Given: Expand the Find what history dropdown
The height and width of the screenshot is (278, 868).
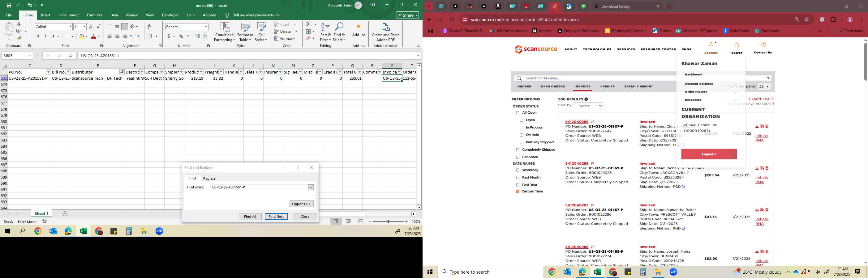Looking at the screenshot, I should coord(311,187).
